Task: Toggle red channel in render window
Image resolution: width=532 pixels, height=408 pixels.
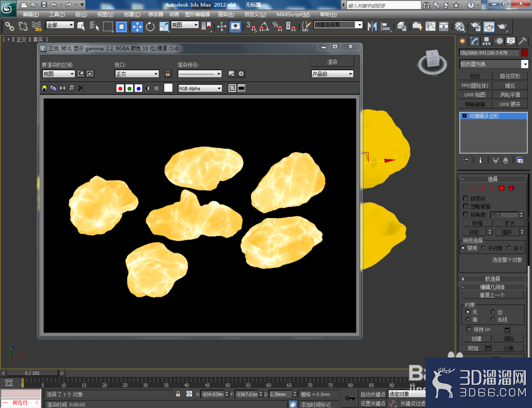Action: pyautogui.click(x=120, y=88)
